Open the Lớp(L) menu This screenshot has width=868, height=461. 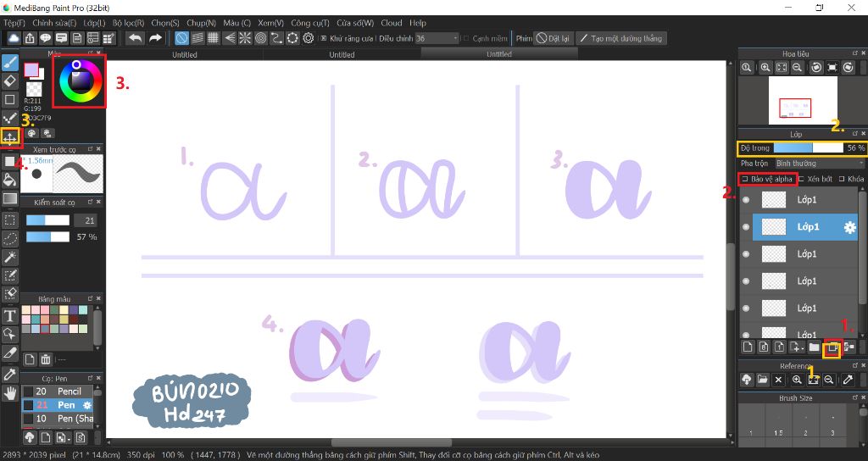pyautogui.click(x=94, y=23)
